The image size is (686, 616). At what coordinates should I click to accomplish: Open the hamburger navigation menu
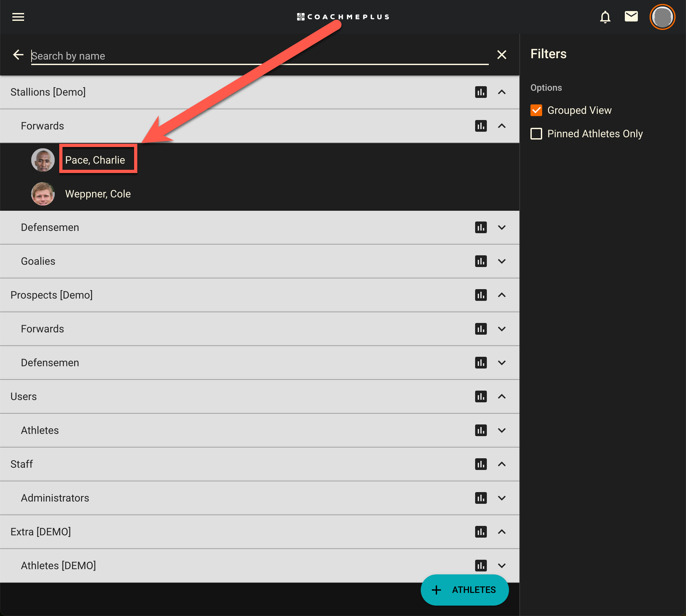[18, 17]
